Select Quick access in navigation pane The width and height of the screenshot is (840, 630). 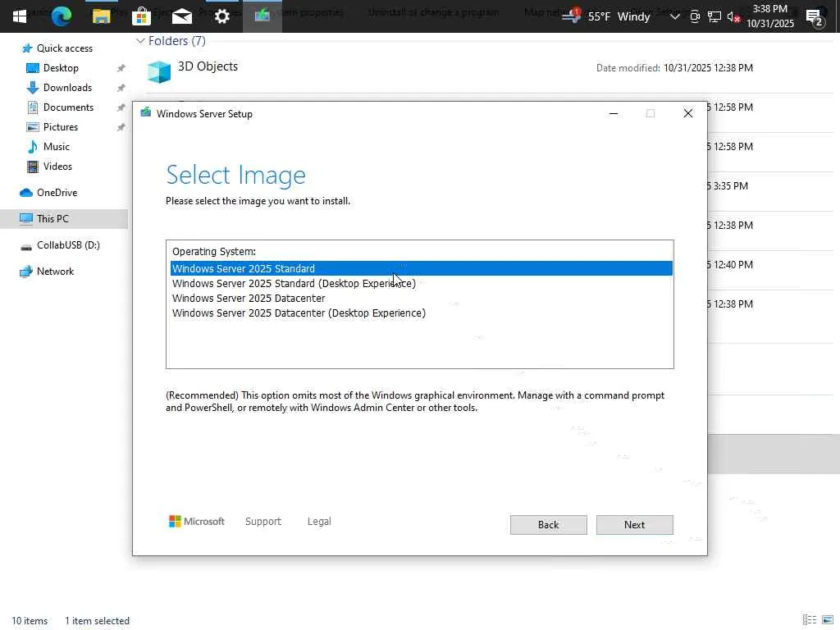coord(64,48)
